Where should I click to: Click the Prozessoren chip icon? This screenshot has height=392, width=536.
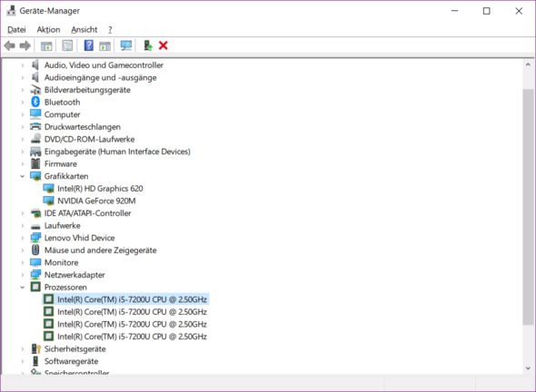(x=35, y=287)
